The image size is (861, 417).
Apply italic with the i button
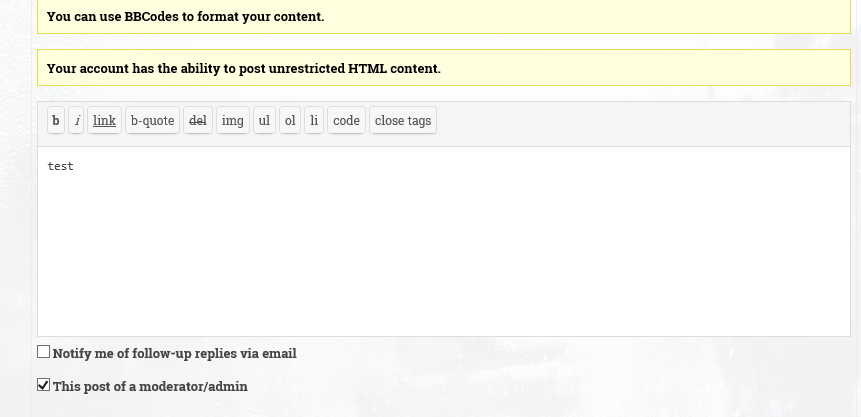pos(76,120)
